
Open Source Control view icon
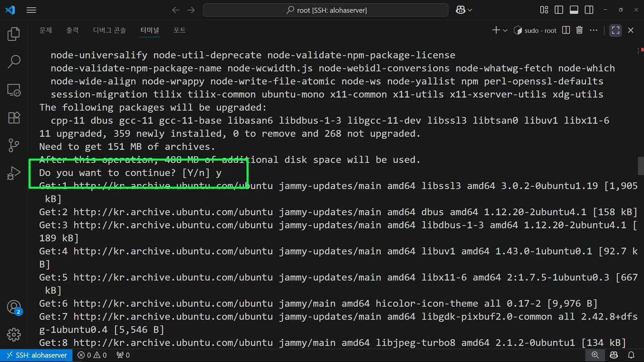[14, 145]
